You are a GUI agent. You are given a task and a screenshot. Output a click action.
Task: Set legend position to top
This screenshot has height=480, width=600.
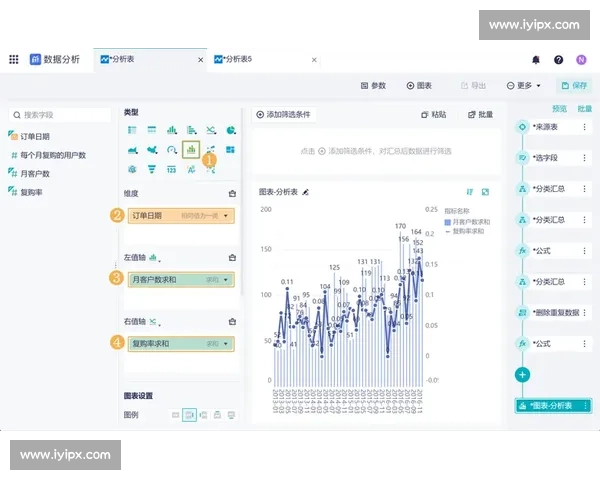coord(217,415)
